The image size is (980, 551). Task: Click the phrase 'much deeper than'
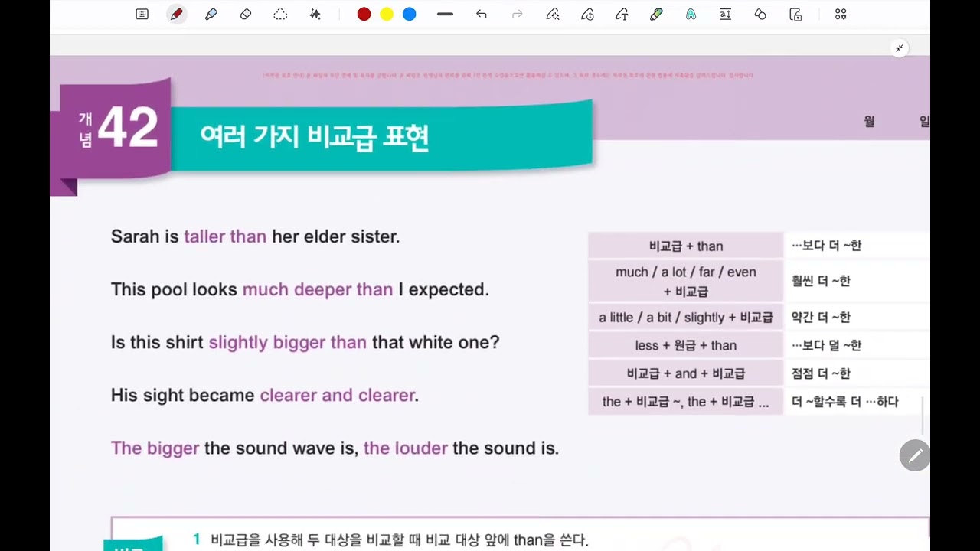(318, 289)
